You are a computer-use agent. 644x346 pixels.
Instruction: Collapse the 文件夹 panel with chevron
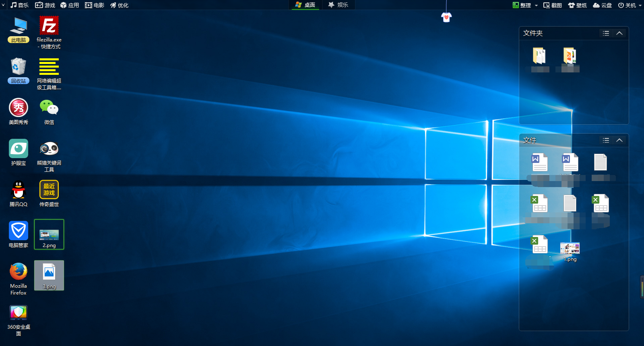[619, 33]
